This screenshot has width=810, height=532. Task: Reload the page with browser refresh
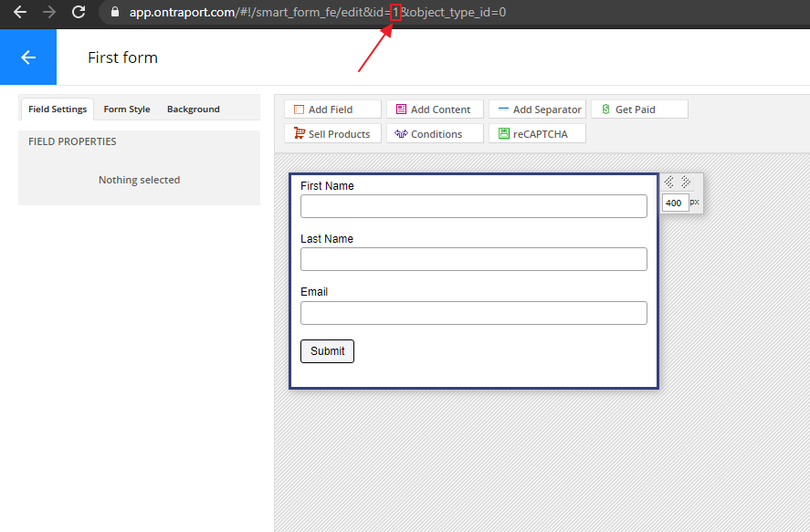[x=79, y=13]
